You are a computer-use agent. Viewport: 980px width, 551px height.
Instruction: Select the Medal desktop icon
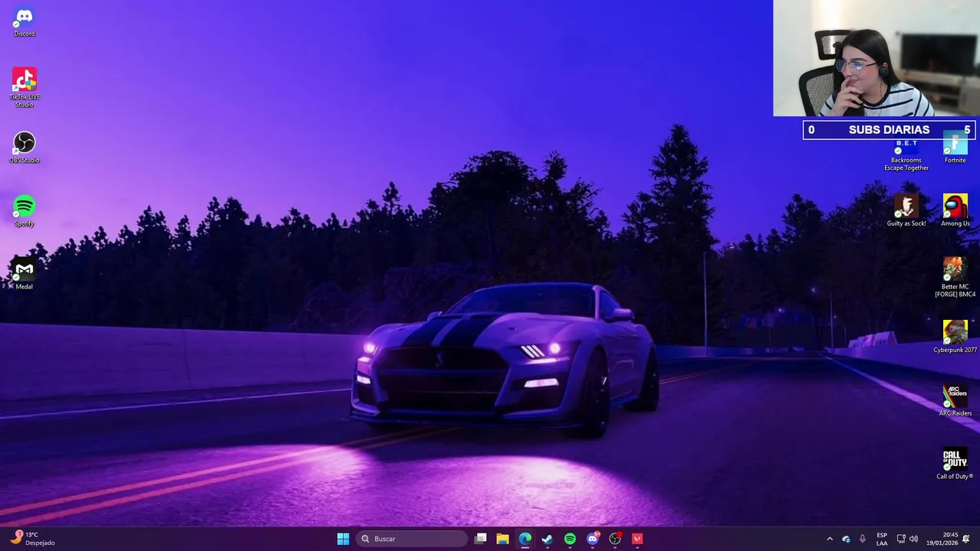[24, 274]
